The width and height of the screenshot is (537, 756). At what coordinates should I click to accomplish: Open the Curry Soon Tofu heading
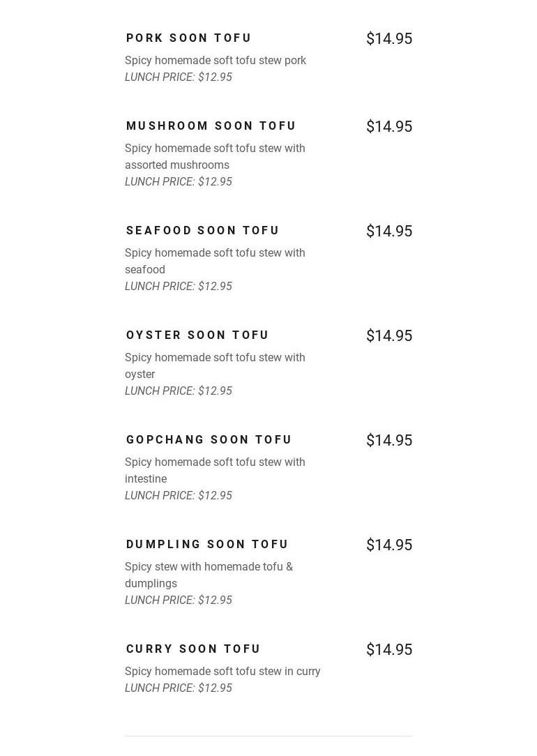point(193,649)
